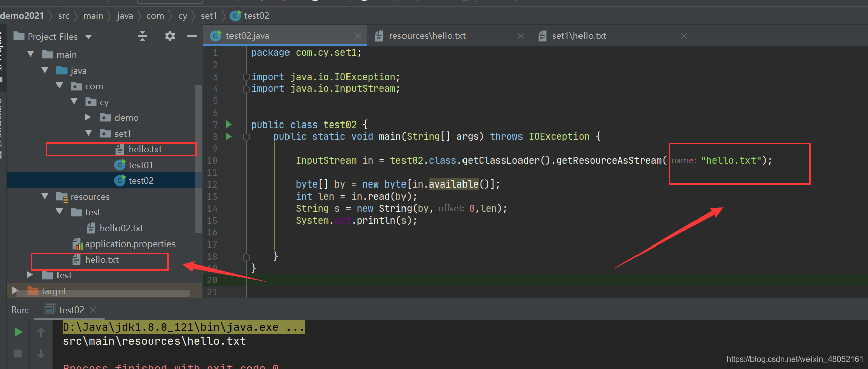This screenshot has height=369, width=868.
Task: Click cy breadcrumb segment
Action: [x=183, y=16]
